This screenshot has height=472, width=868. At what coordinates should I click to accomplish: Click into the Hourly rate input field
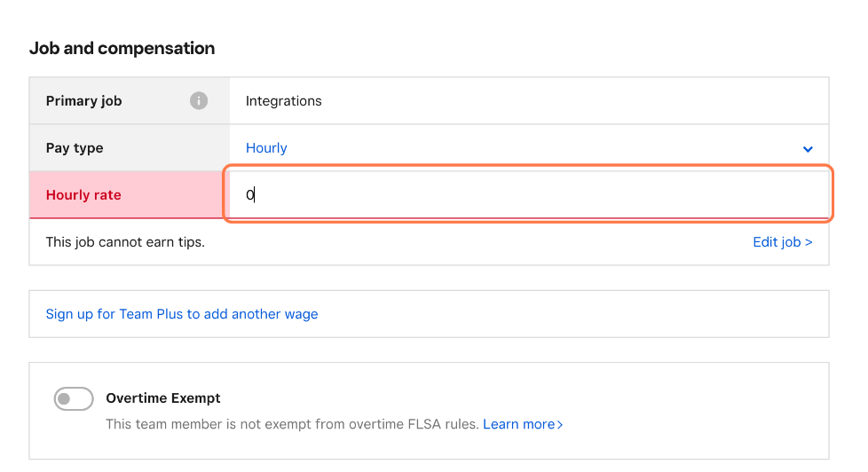529,194
